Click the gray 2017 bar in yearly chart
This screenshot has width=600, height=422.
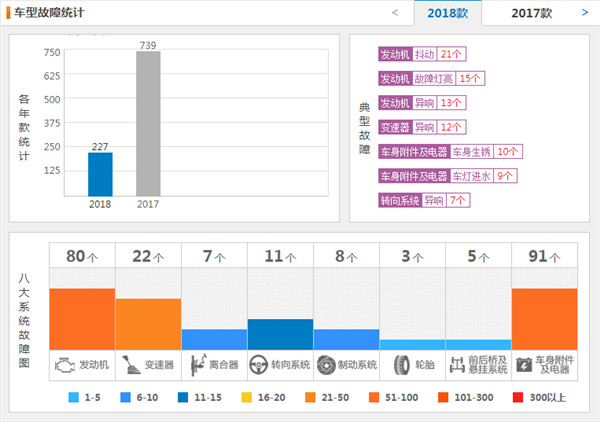(148, 124)
